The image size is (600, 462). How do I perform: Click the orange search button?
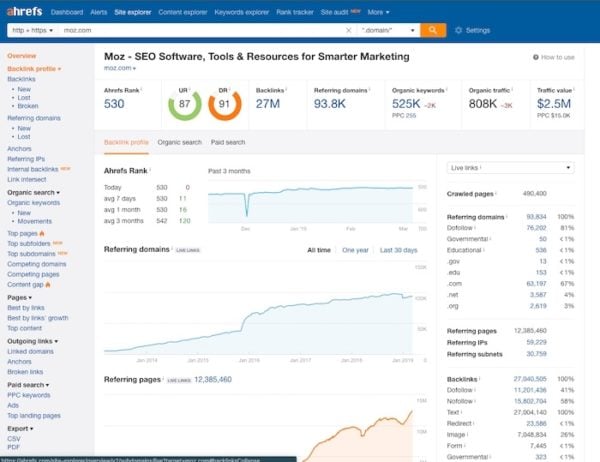click(x=433, y=30)
